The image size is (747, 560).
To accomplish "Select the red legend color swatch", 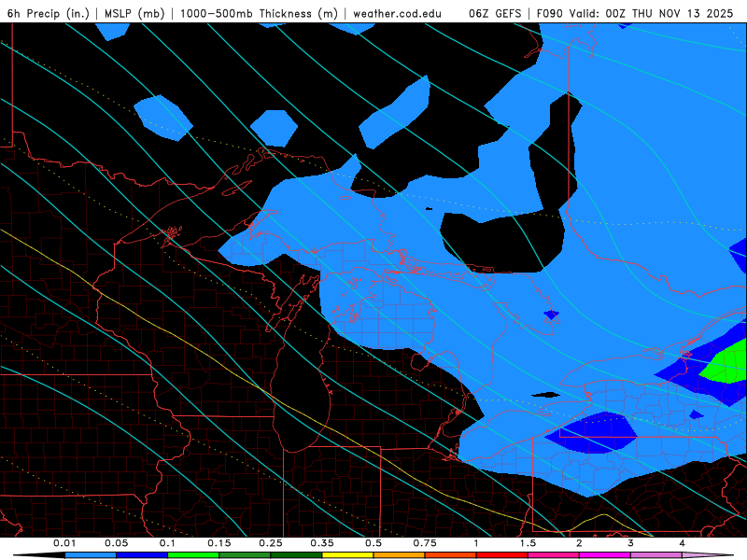I will pos(502,555).
